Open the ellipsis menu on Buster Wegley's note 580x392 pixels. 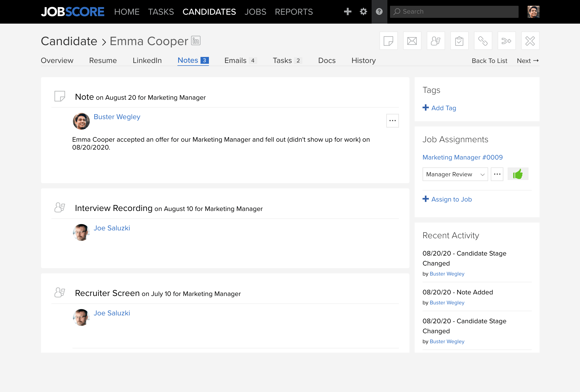coord(393,121)
